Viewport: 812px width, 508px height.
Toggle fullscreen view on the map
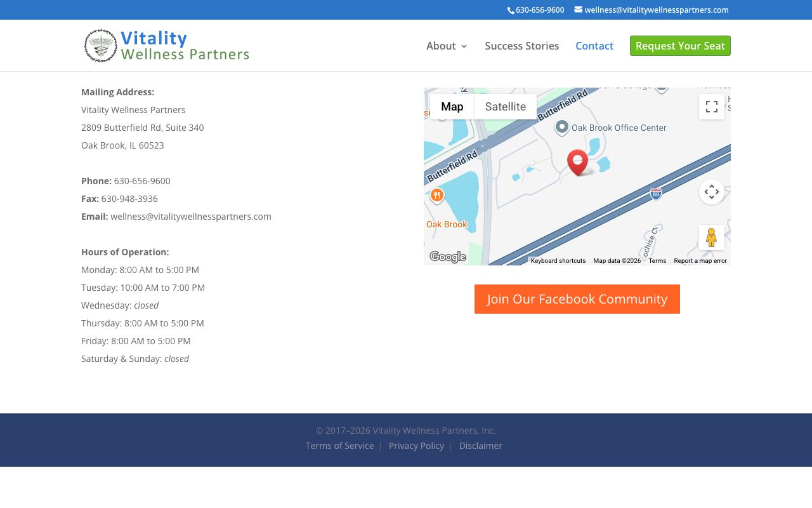(x=712, y=107)
